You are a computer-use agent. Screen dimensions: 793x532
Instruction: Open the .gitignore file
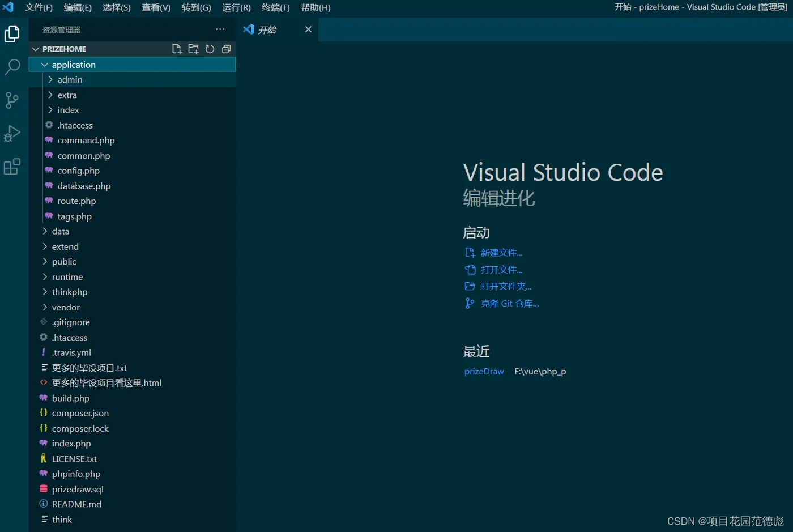click(x=132, y=322)
